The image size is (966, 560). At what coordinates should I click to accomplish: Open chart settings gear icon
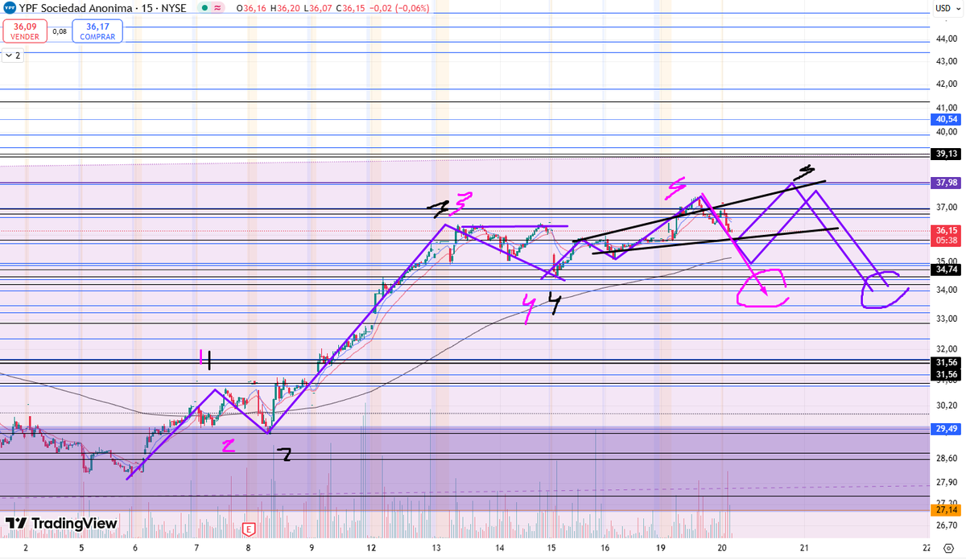[948, 547]
